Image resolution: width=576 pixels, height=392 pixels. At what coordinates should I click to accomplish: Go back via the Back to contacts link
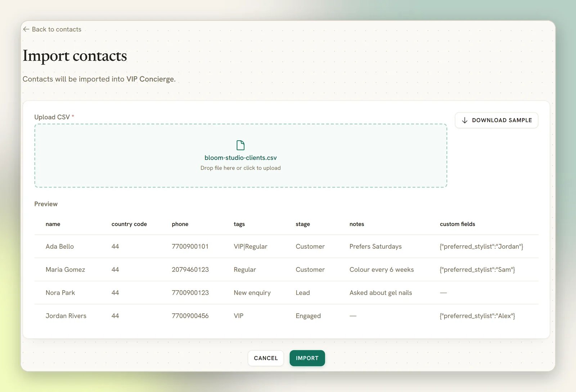[x=52, y=29]
